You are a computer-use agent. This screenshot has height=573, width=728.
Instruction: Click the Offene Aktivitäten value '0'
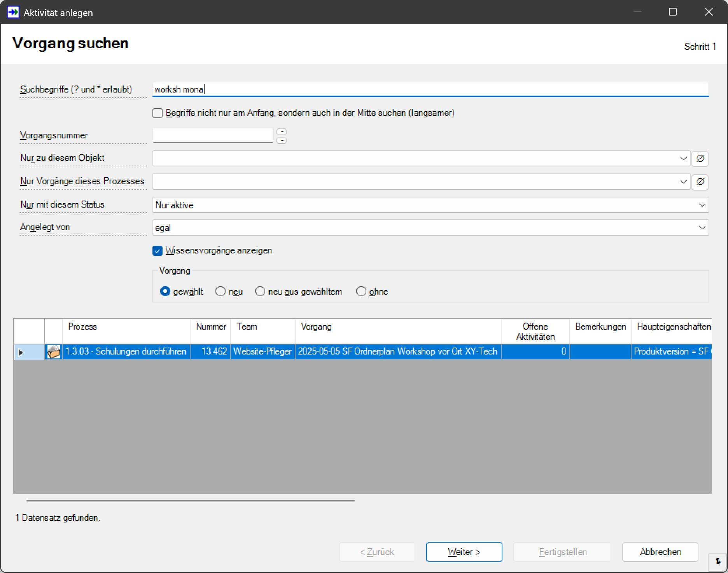pos(535,352)
